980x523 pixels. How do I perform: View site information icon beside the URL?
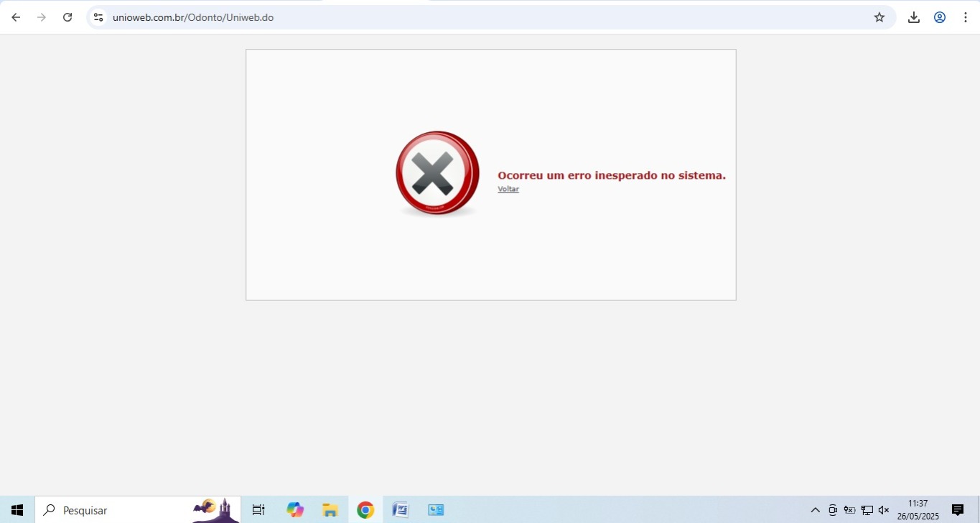click(x=98, y=17)
